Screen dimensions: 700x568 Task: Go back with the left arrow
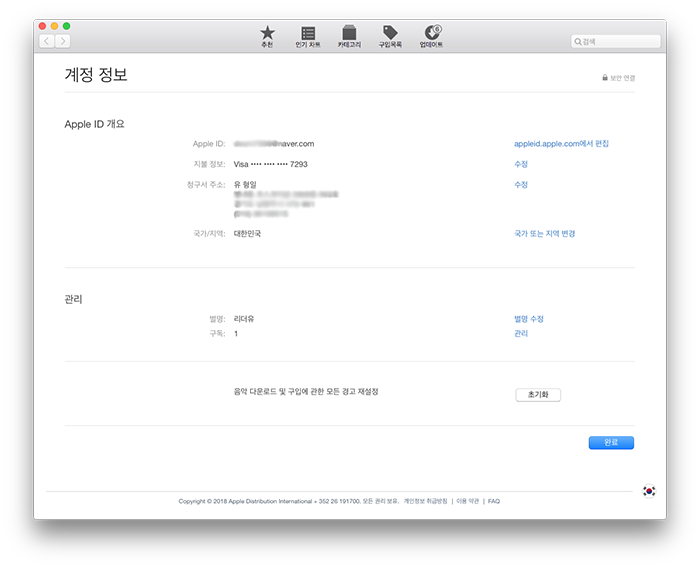pos(47,41)
